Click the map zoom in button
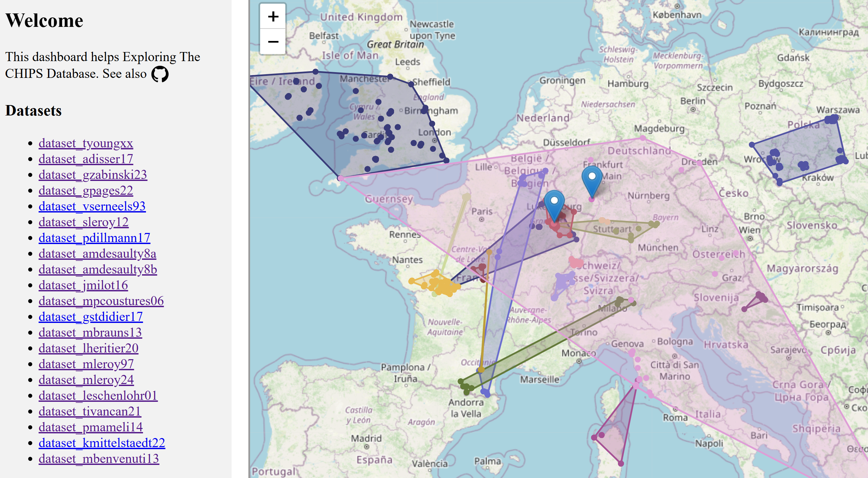Image resolution: width=868 pixels, height=478 pixels. (x=273, y=16)
